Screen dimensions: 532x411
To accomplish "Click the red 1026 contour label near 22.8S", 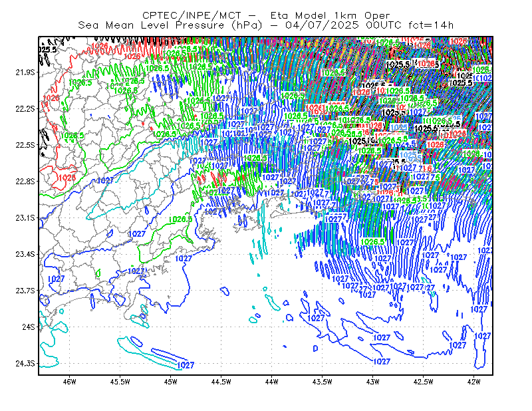I will point(67,178).
